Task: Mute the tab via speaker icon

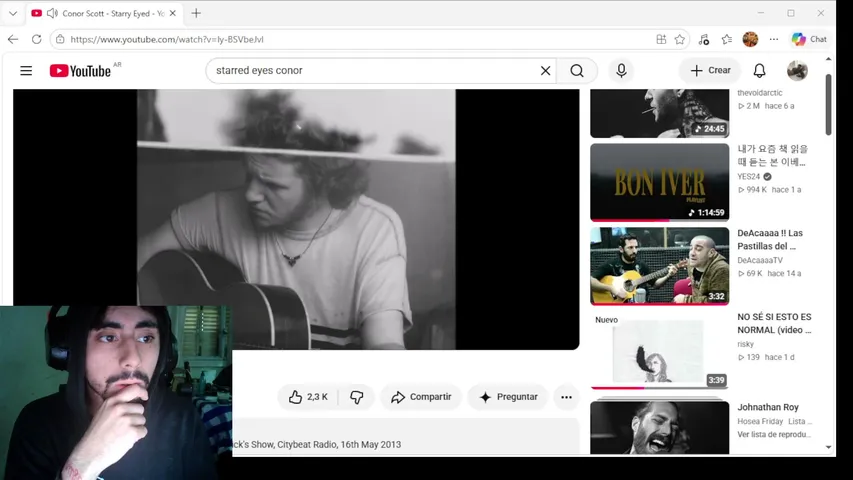Action: click(52, 13)
